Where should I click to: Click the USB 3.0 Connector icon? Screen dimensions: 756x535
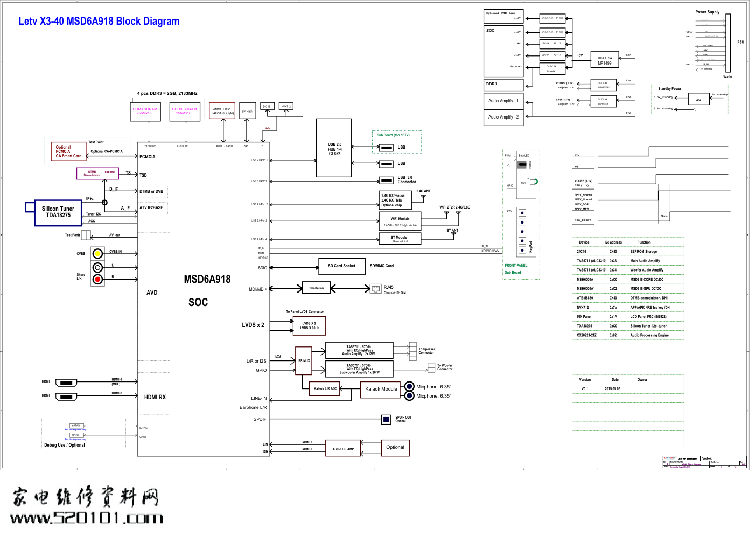pos(386,180)
